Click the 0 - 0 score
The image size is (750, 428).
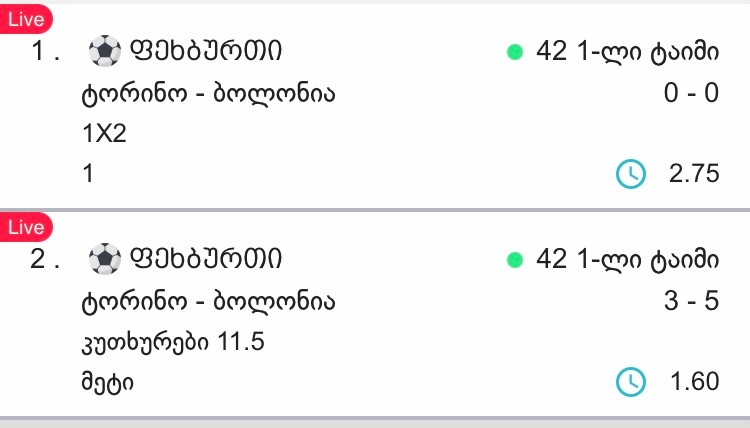[x=691, y=93]
